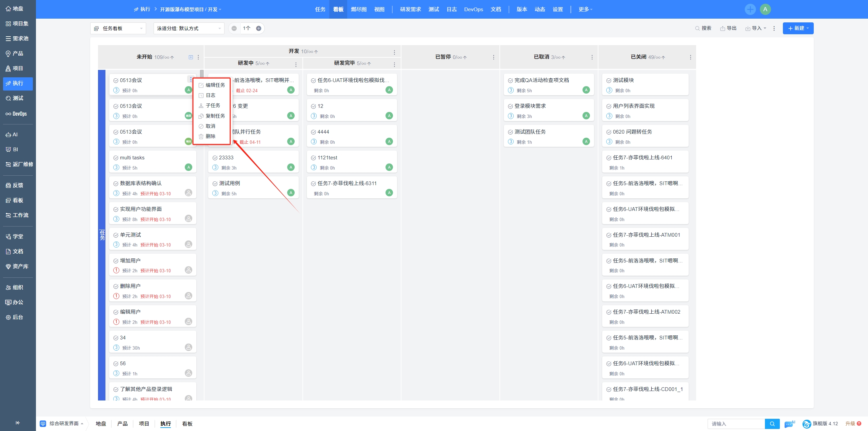Toggle check icon on 登录模块需求 card
The height and width of the screenshot is (431, 868).
tap(510, 106)
